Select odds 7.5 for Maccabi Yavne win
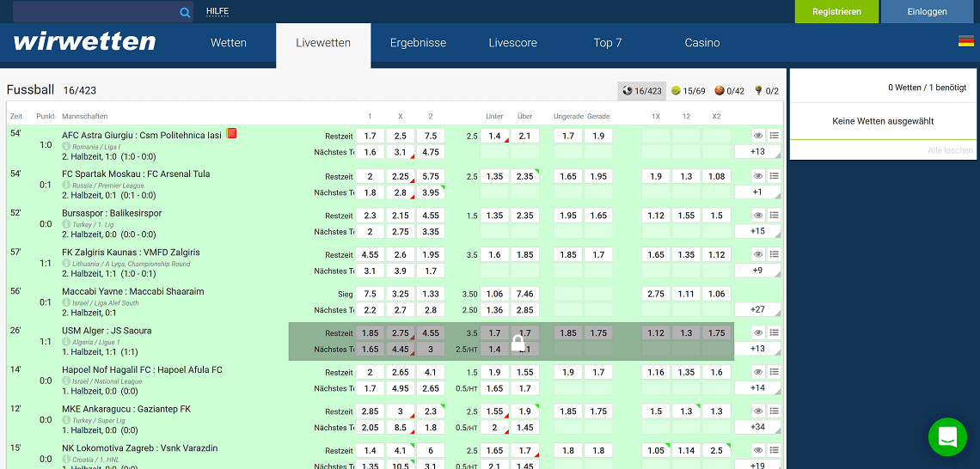The height and width of the screenshot is (469, 980). click(370, 294)
